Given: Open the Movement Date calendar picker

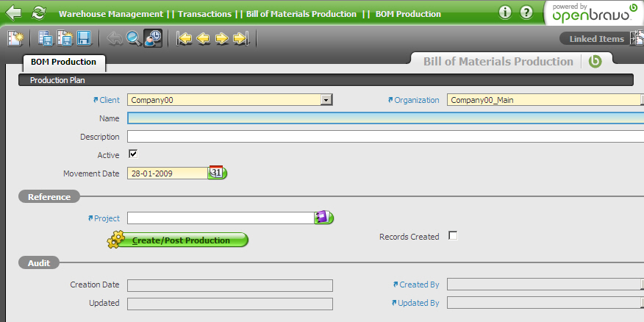Looking at the screenshot, I should (218, 173).
